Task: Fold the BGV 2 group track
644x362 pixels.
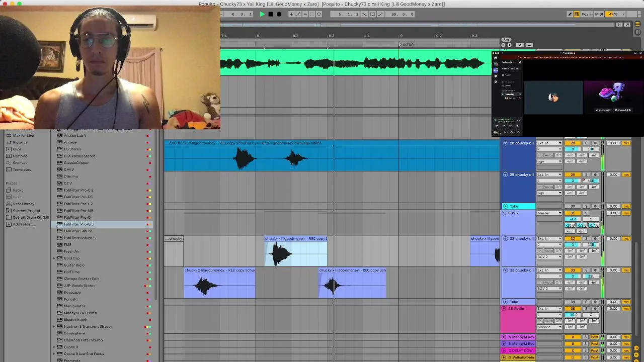Action: point(504,213)
